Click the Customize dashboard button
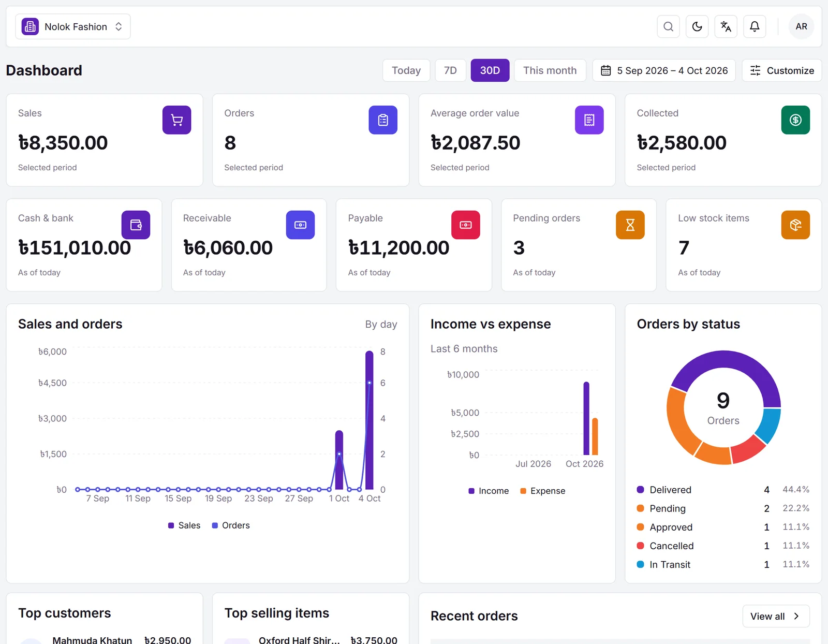Viewport: 828px width, 644px height. pos(781,70)
